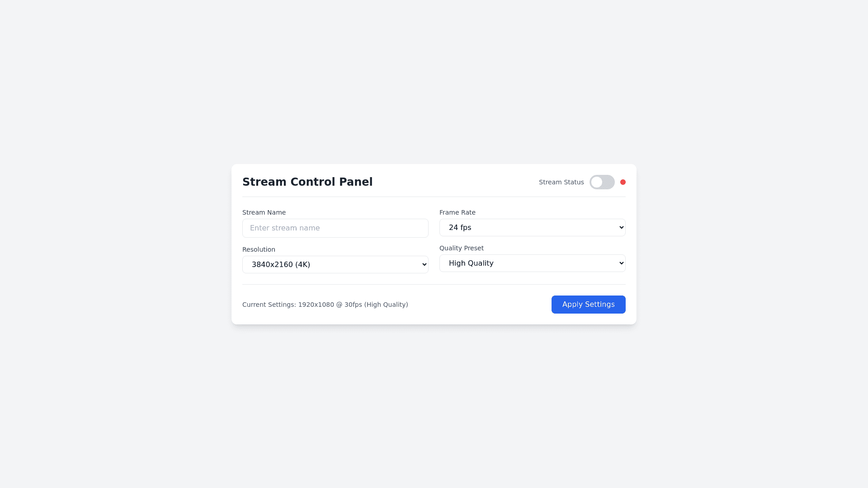This screenshot has width=868, height=488.
Task: Click the Resolution field label
Action: pyautogui.click(x=259, y=249)
